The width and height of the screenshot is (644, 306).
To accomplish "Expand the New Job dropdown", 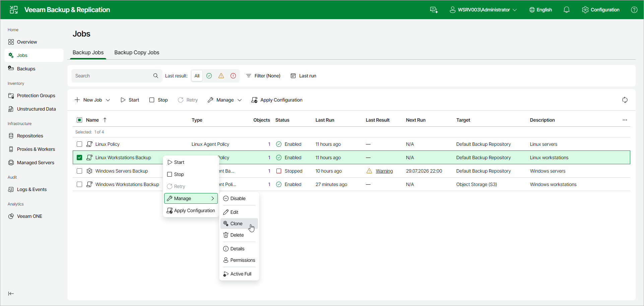I will pos(92,100).
